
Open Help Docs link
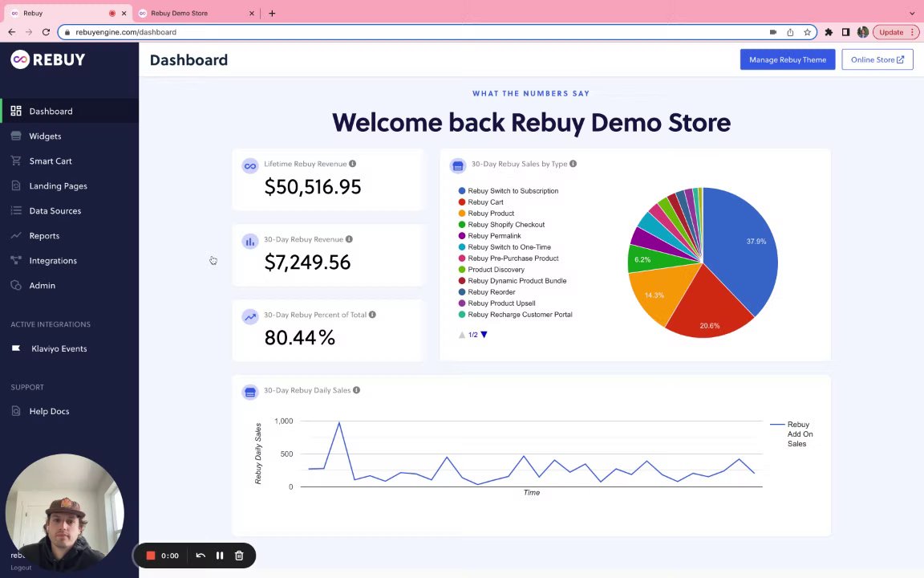(49, 411)
